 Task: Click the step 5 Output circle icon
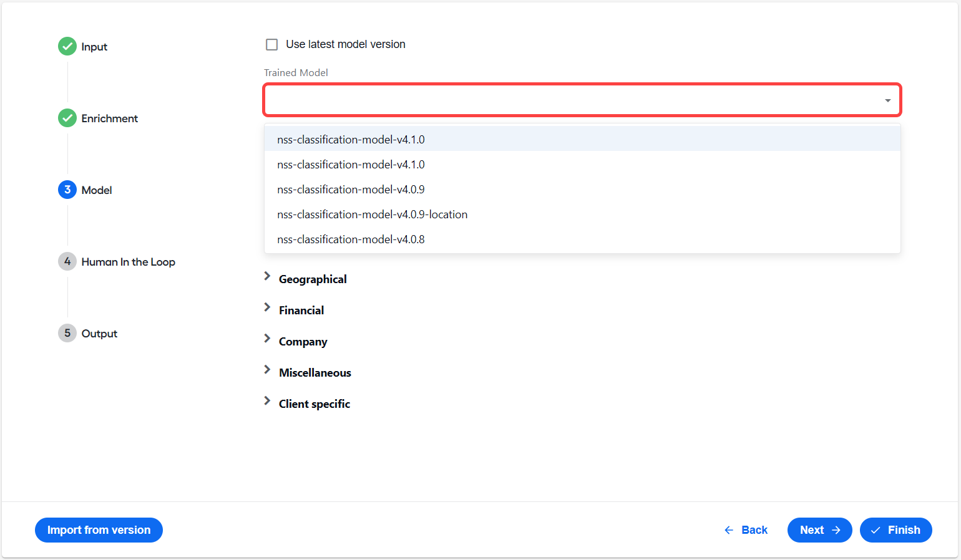67,333
